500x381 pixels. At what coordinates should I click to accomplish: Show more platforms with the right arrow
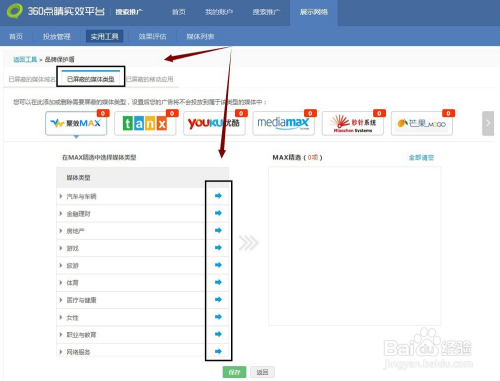(488, 123)
